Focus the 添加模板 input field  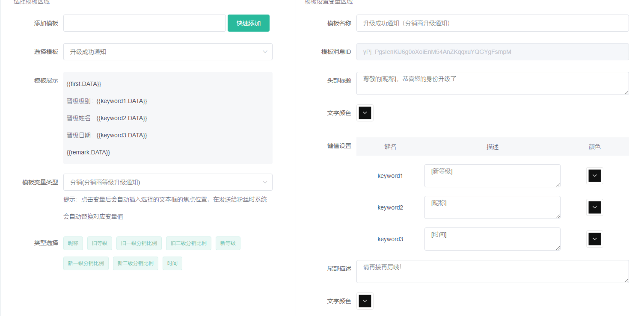click(144, 23)
